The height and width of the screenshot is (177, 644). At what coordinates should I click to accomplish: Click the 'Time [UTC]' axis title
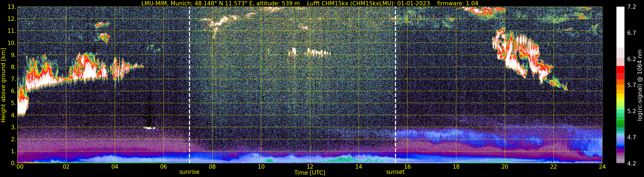tap(310, 173)
